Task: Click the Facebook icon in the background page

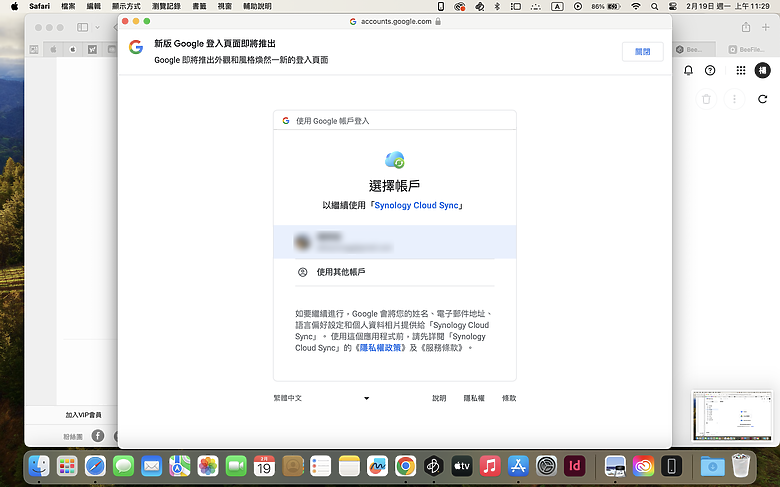Action: pos(98,436)
